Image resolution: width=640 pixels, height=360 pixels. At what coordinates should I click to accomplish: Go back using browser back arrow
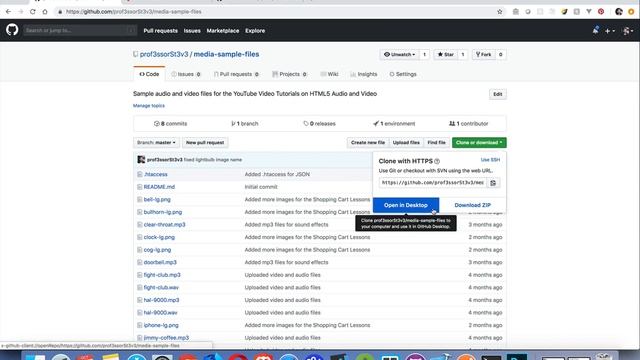9,12
